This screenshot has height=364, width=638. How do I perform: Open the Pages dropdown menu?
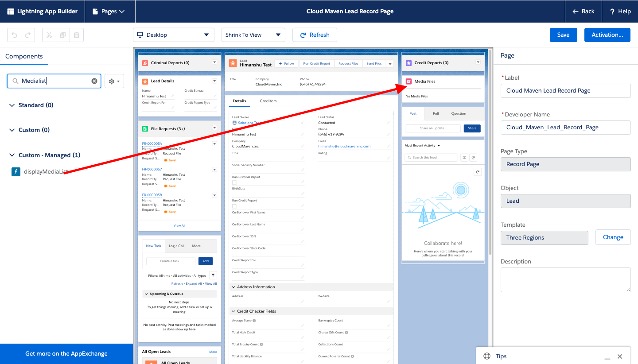(109, 12)
